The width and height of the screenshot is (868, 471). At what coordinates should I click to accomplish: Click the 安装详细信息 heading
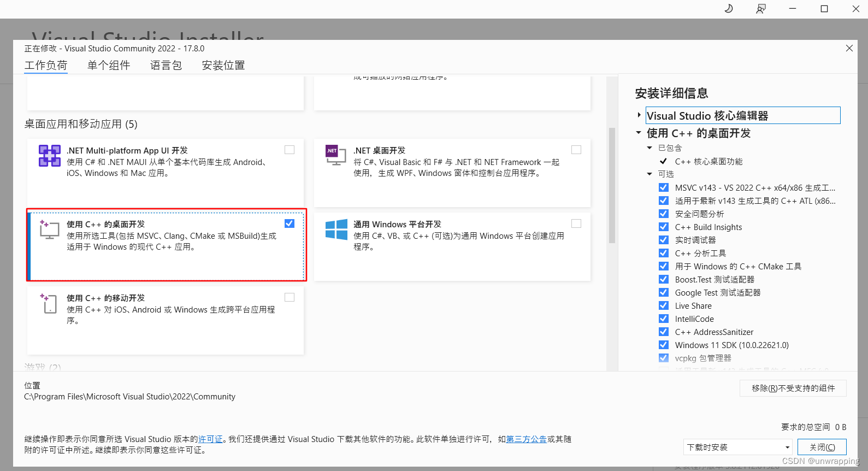tap(672, 93)
